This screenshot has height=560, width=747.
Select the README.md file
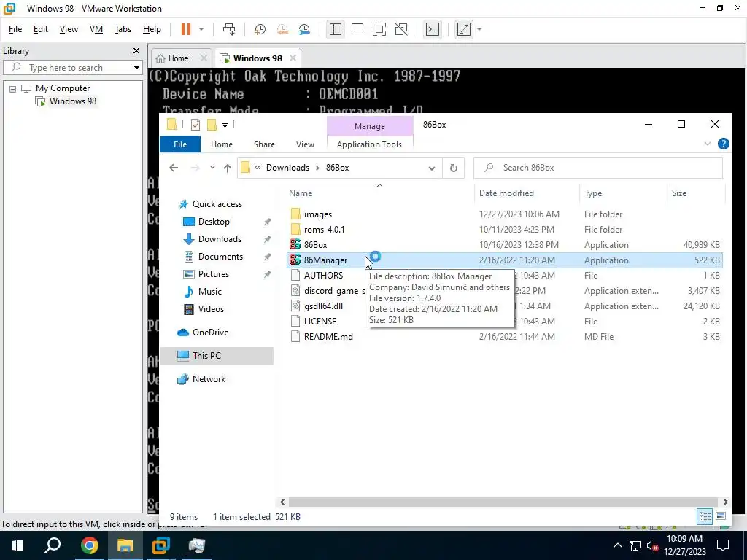(x=328, y=337)
